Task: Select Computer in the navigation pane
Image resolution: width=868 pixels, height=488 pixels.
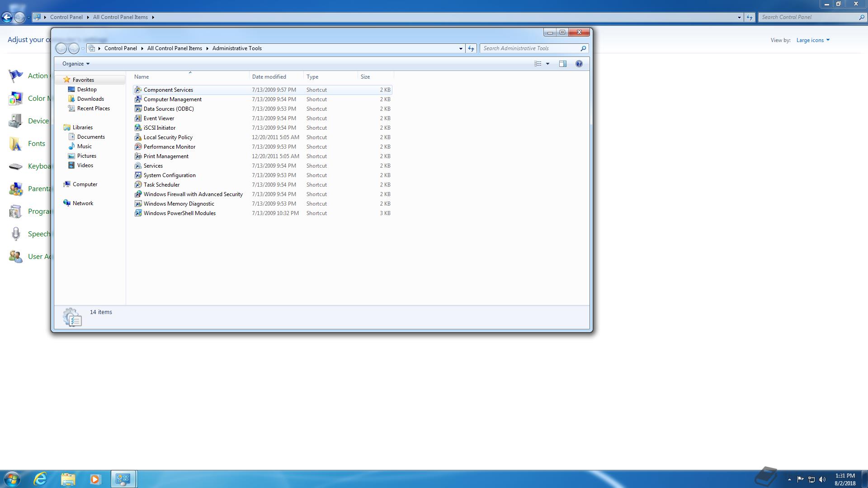Action: point(85,184)
